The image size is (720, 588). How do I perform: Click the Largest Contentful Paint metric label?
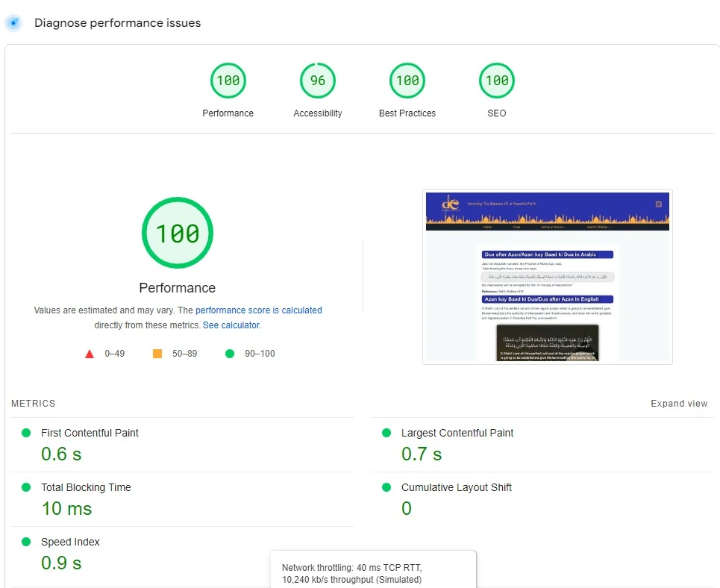click(457, 433)
